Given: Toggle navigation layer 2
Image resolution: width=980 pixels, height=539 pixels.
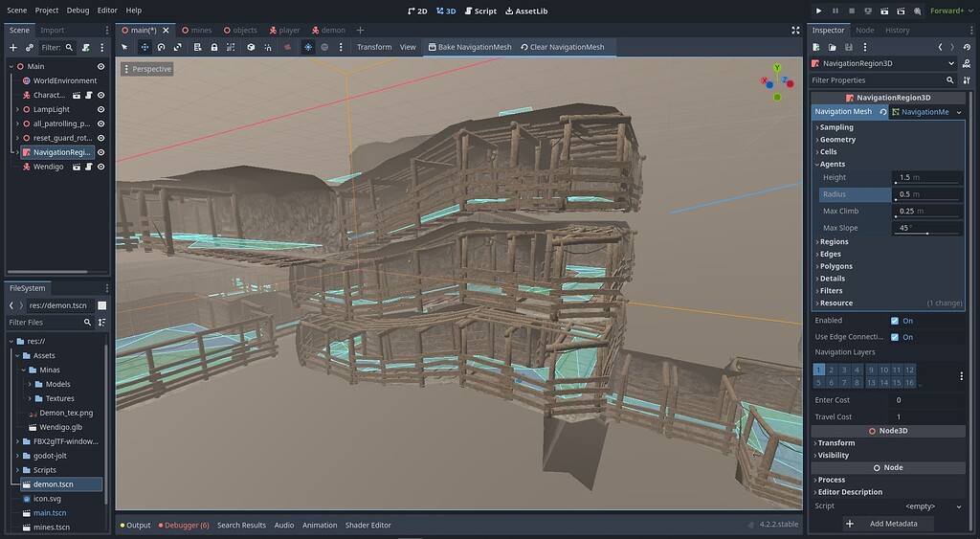Looking at the screenshot, I should tap(832, 370).
